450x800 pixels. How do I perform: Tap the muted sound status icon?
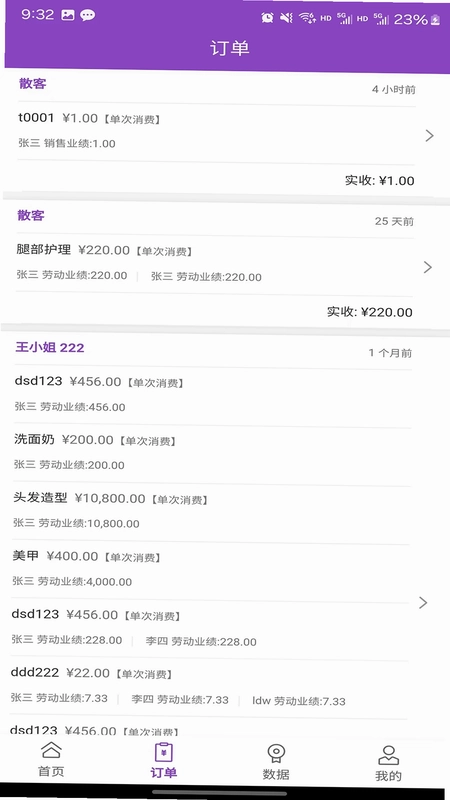(287, 18)
